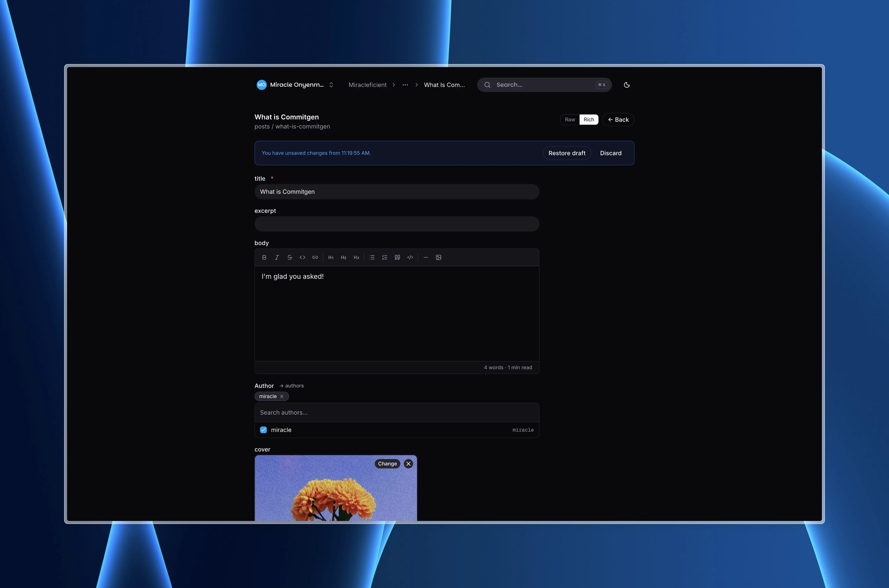Open the Miracleficient breadcrumb

[367, 85]
